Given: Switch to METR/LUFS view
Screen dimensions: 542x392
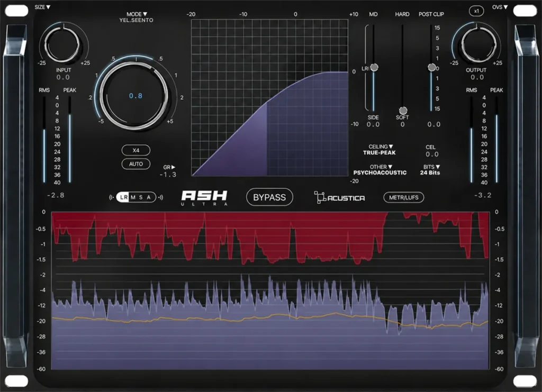Looking at the screenshot, I should 404,197.
